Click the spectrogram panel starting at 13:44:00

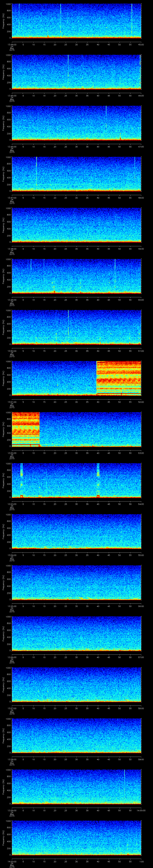[x=76, y=21]
